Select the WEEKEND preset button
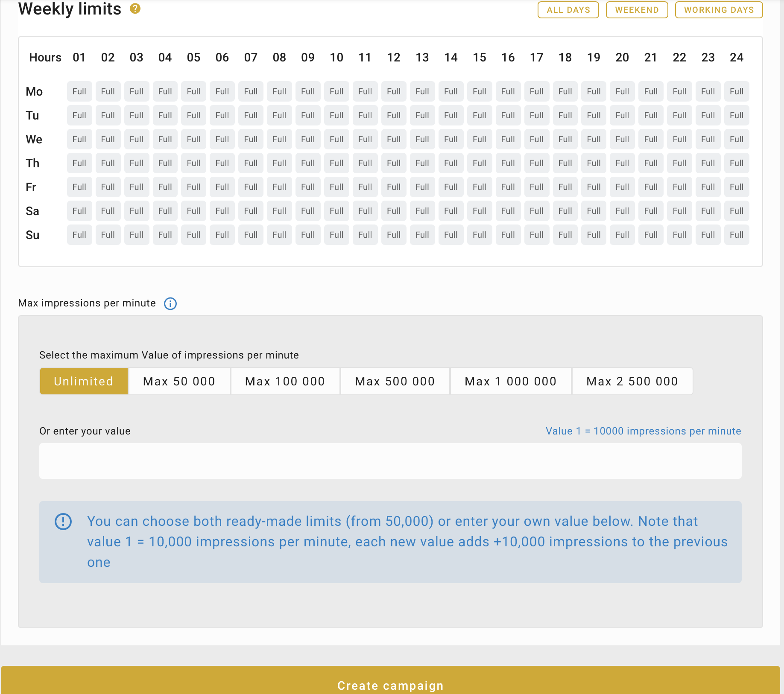Viewport: 784px width, 694px height. coord(636,10)
